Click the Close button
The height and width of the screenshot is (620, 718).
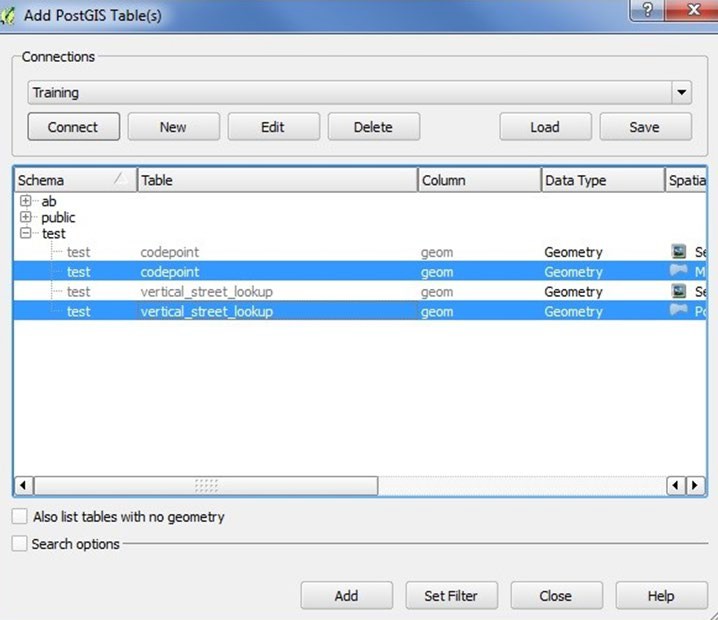(556, 595)
